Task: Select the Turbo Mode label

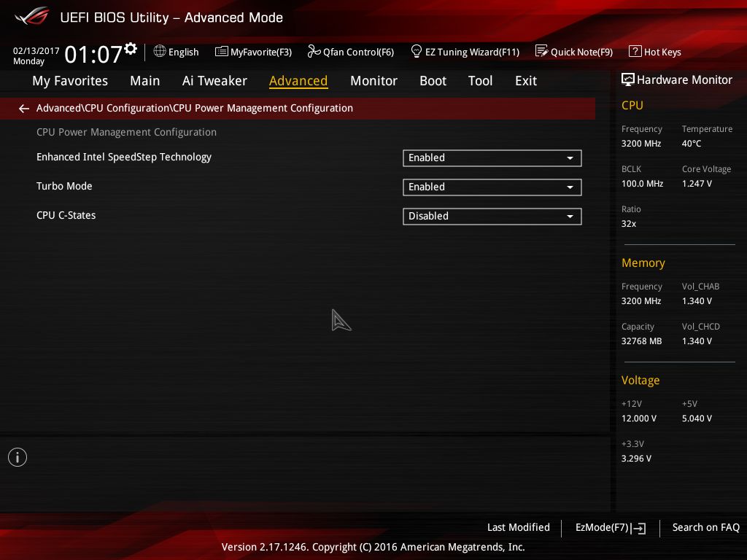Action: (64, 186)
